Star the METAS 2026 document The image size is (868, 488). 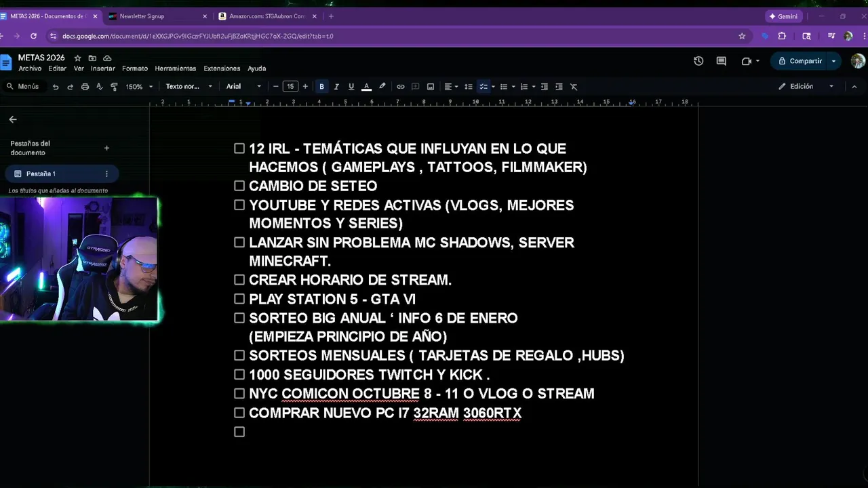(x=77, y=58)
